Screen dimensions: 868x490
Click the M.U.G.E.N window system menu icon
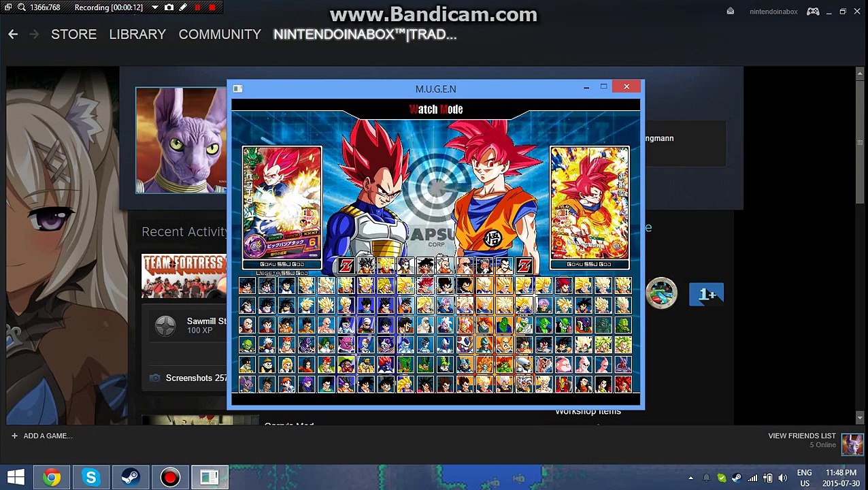click(x=237, y=88)
